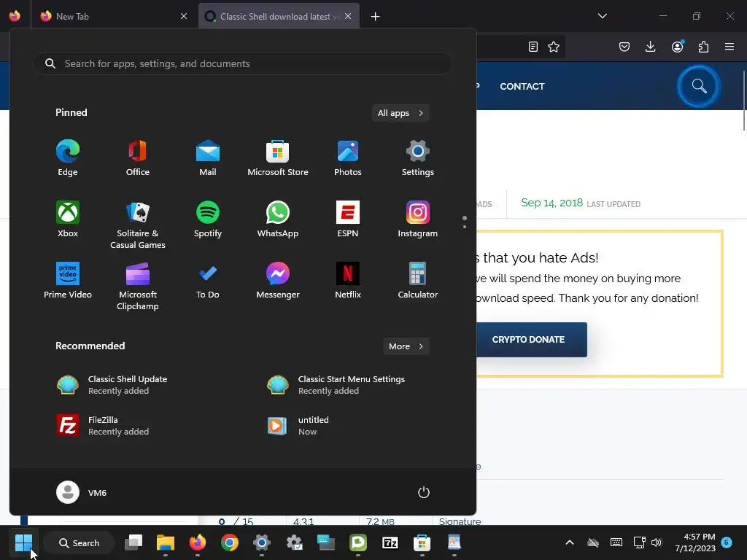
Task: Open Instagram from pinned apps
Action: [418, 219]
